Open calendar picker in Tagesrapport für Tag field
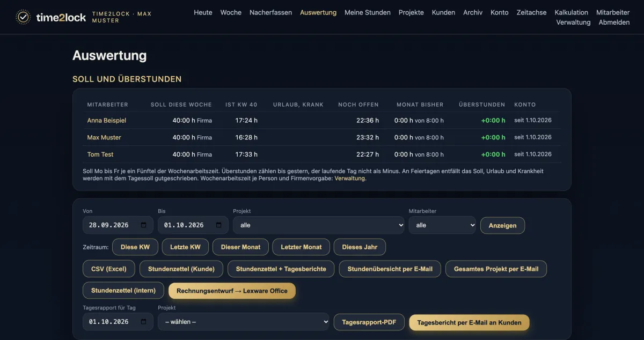Screen dimensions: 644x340 [x=144, y=322]
